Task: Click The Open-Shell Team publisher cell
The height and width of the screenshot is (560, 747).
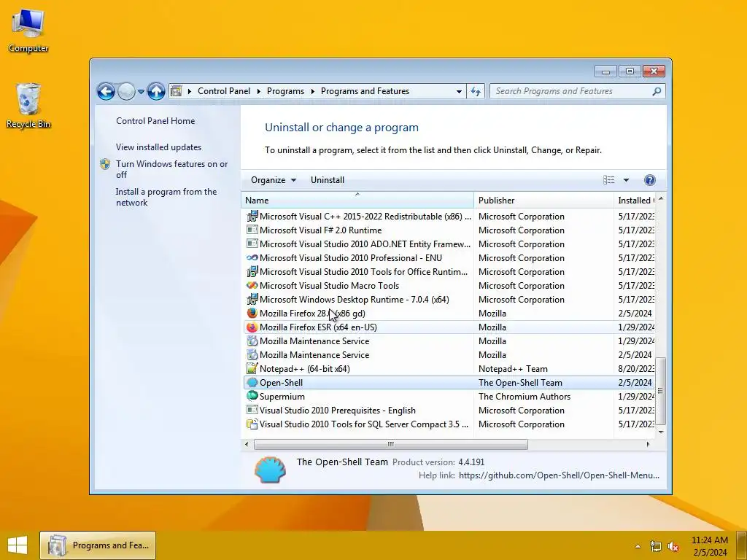Action: (x=520, y=382)
